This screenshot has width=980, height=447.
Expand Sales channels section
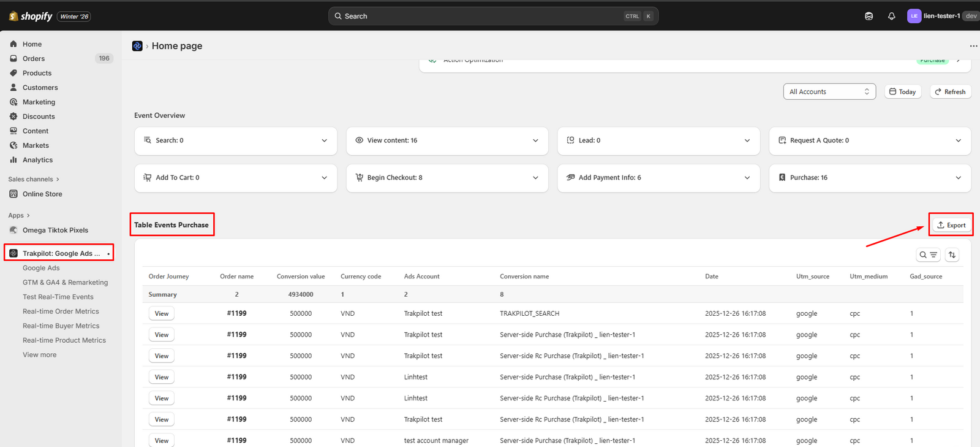click(34, 179)
